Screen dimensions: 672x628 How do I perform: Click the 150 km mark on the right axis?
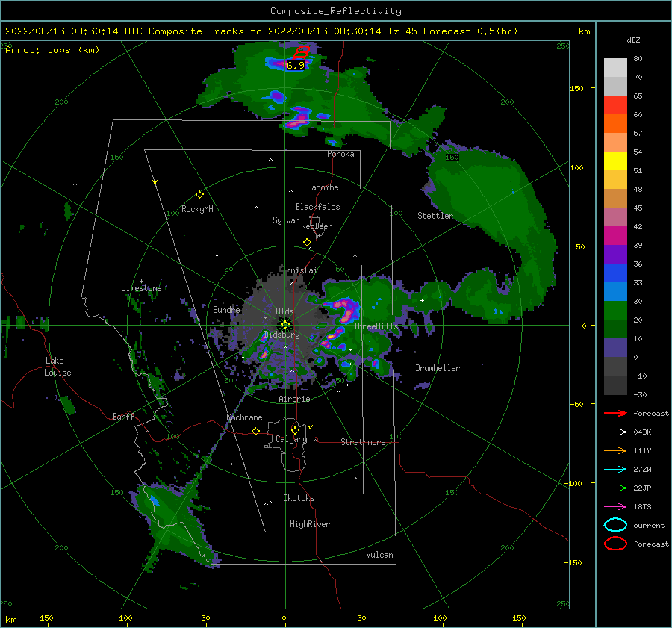[576, 88]
